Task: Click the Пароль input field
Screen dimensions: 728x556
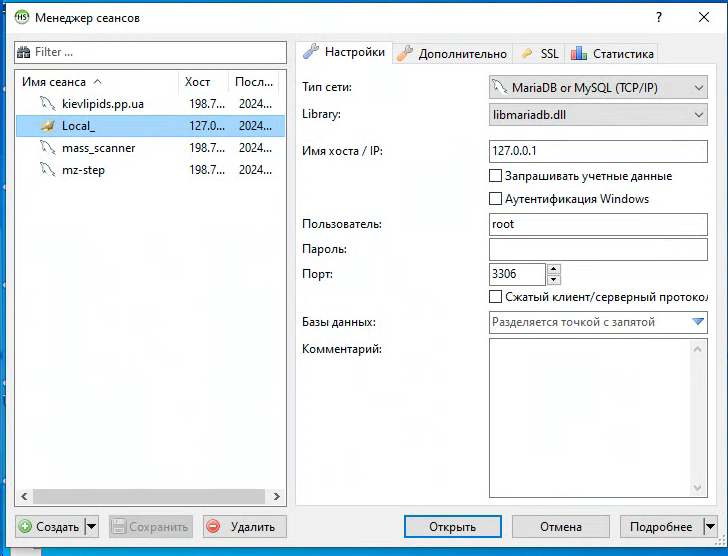Action: pos(598,249)
